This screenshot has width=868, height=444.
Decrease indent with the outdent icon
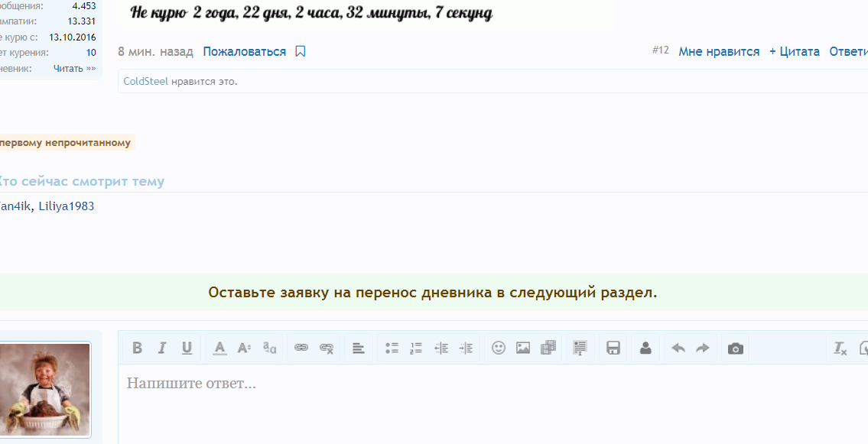pyautogui.click(x=441, y=348)
